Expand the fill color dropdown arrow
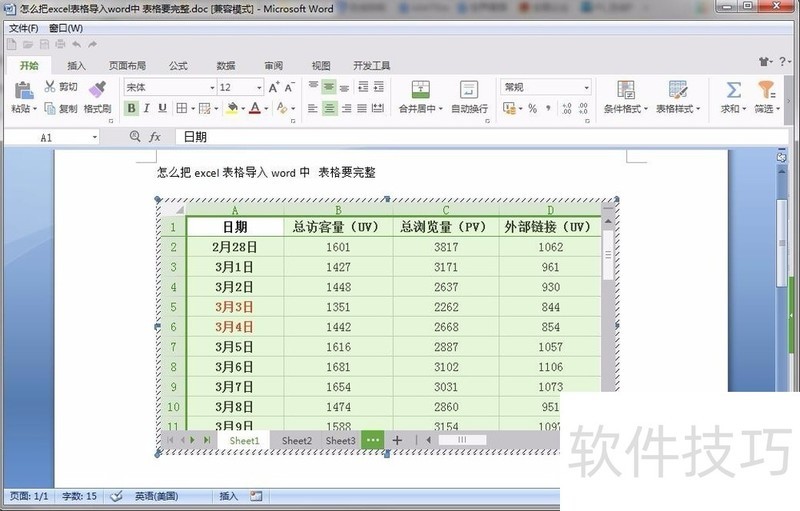The image size is (800, 511). pos(243,108)
